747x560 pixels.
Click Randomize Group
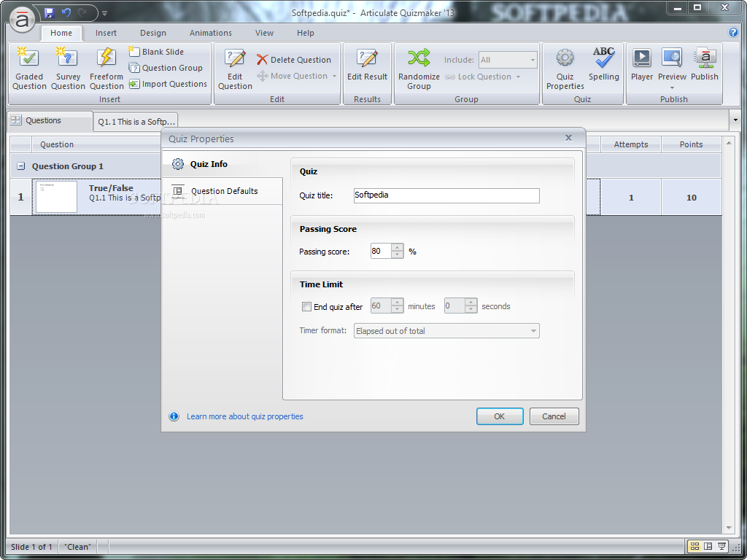[419, 69]
